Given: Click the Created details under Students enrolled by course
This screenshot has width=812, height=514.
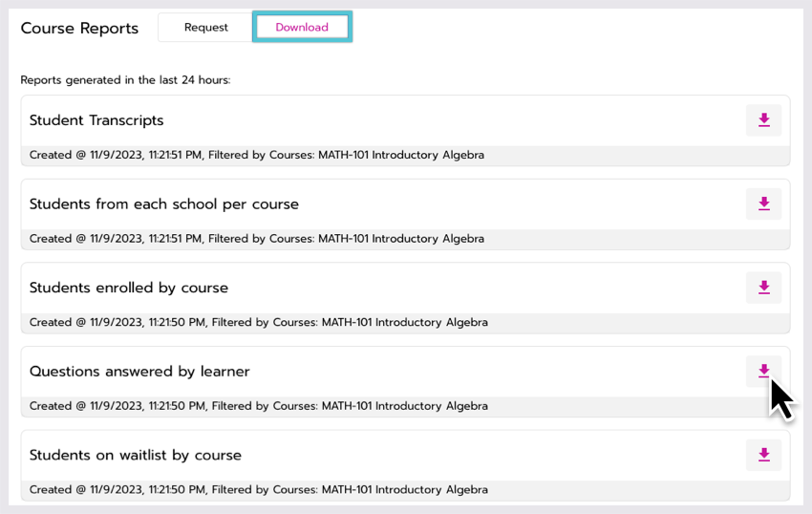Looking at the screenshot, I should pyautogui.click(x=259, y=322).
